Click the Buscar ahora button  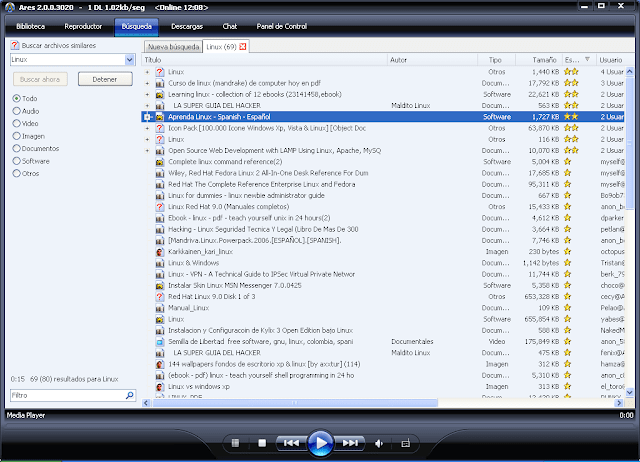(40, 79)
